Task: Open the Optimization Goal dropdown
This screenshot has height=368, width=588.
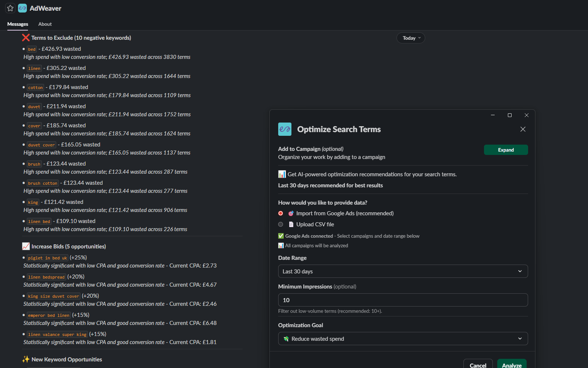Action: tap(402, 338)
